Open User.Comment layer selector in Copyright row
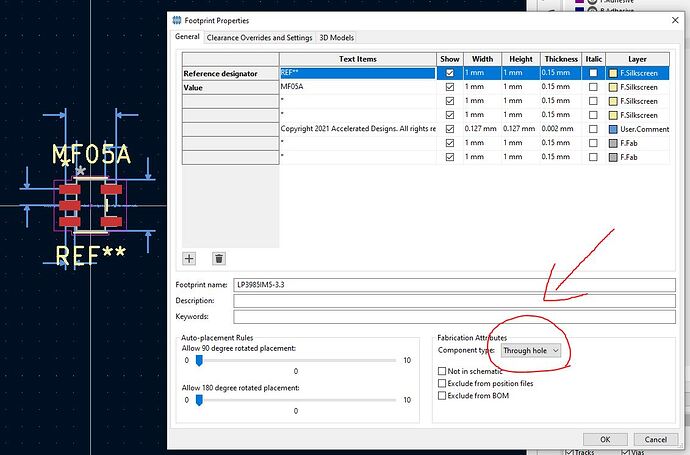 [638, 129]
